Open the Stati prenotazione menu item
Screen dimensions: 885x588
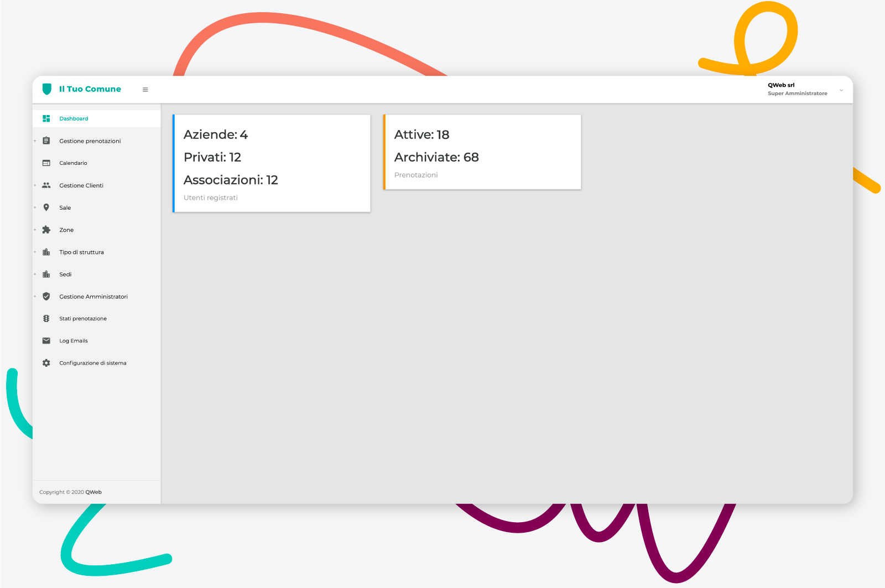[x=83, y=319]
